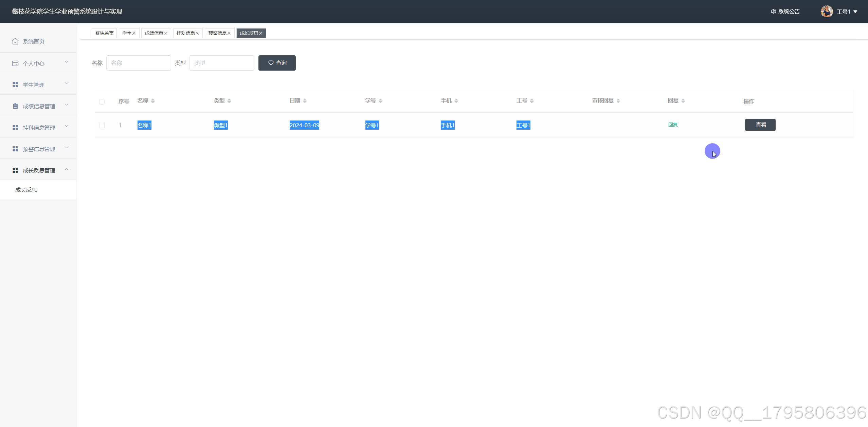868x427 pixels.
Task: Click the green 回复 link in row
Action: (x=673, y=125)
